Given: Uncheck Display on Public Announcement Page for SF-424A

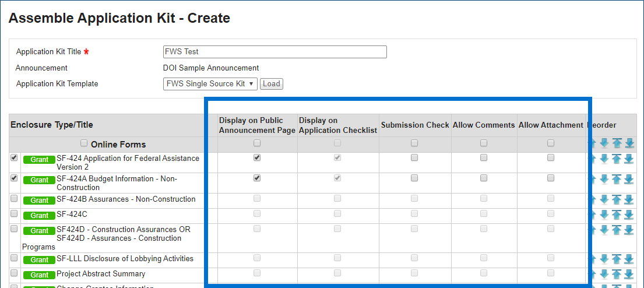Looking at the screenshot, I should click(x=257, y=178).
